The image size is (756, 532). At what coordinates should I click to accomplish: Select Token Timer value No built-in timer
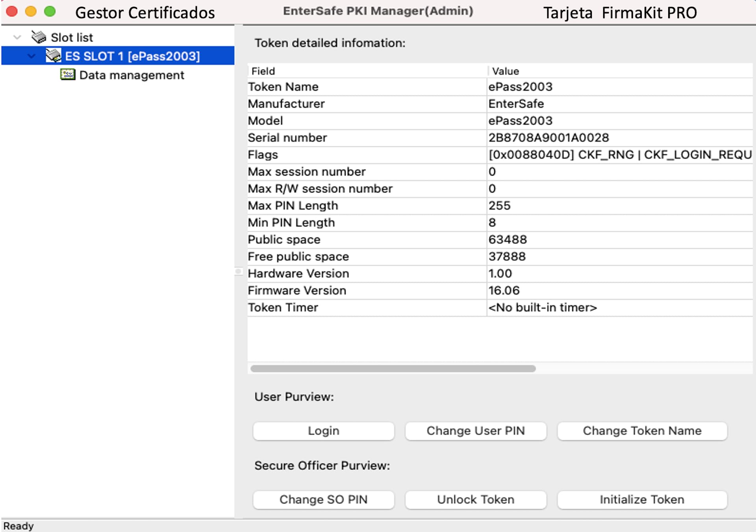543,307
